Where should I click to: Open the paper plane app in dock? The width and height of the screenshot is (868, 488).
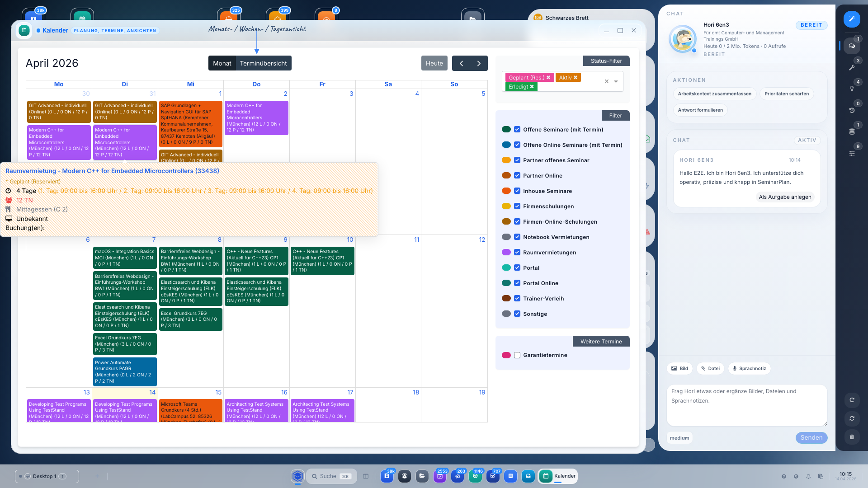coord(458,476)
